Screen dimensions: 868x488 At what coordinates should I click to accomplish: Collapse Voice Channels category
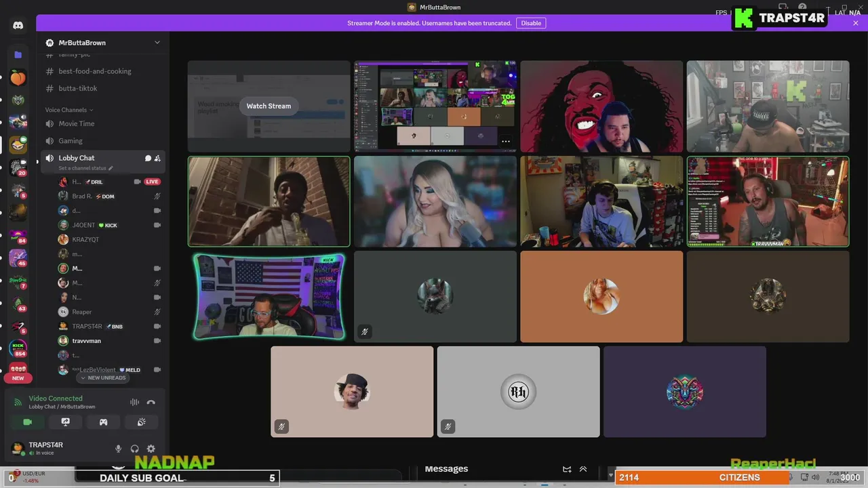click(69, 110)
